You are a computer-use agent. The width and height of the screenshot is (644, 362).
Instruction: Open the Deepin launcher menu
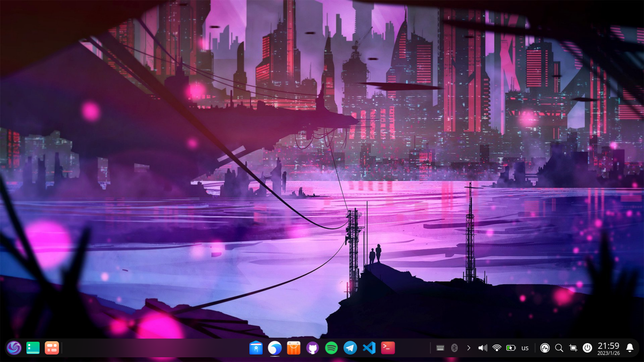click(14, 348)
